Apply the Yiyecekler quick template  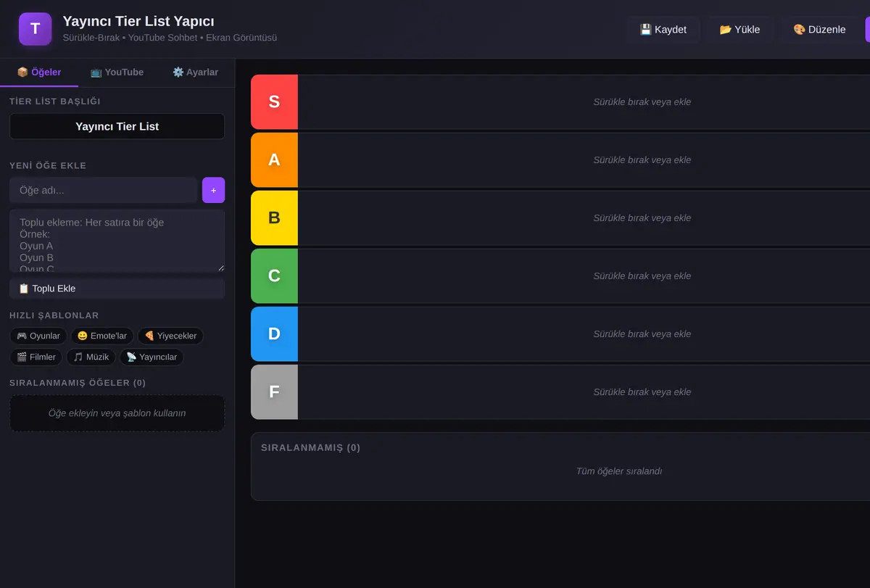pyautogui.click(x=170, y=336)
